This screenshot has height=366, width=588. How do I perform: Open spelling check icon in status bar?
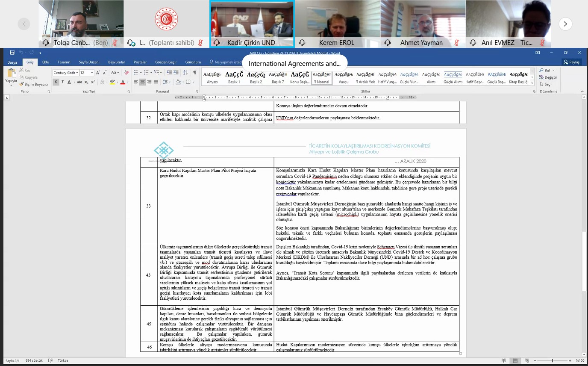pos(50,360)
